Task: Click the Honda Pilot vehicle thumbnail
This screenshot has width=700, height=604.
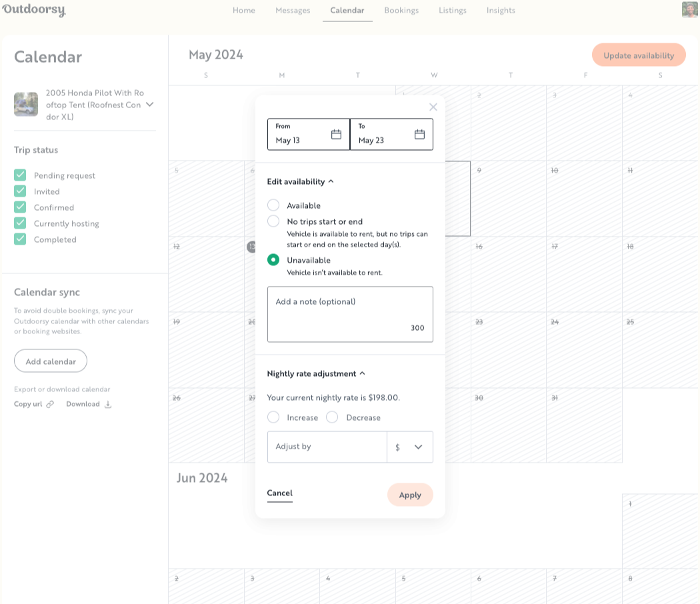Action: pyautogui.click(x=26, y=104)
